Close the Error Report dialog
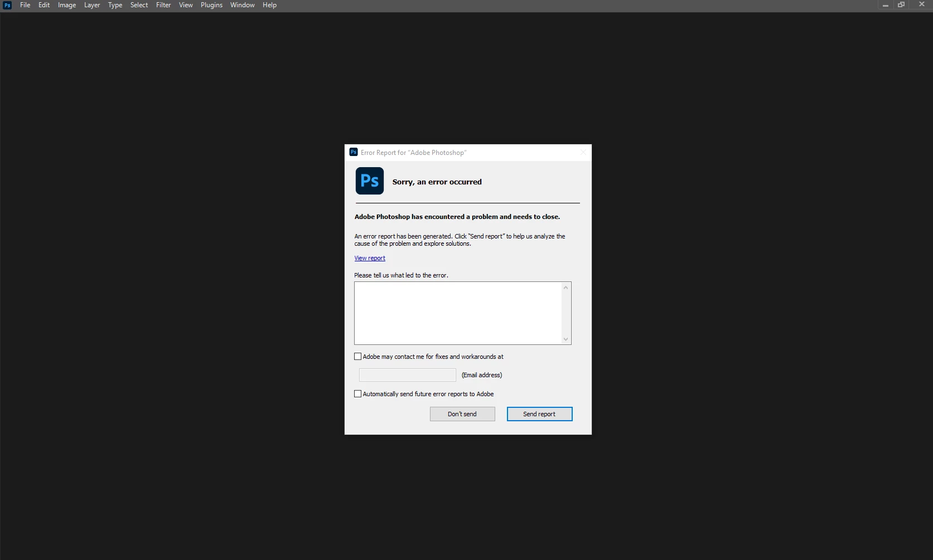This screenshot has width=933, height=560. click(583, 152)
